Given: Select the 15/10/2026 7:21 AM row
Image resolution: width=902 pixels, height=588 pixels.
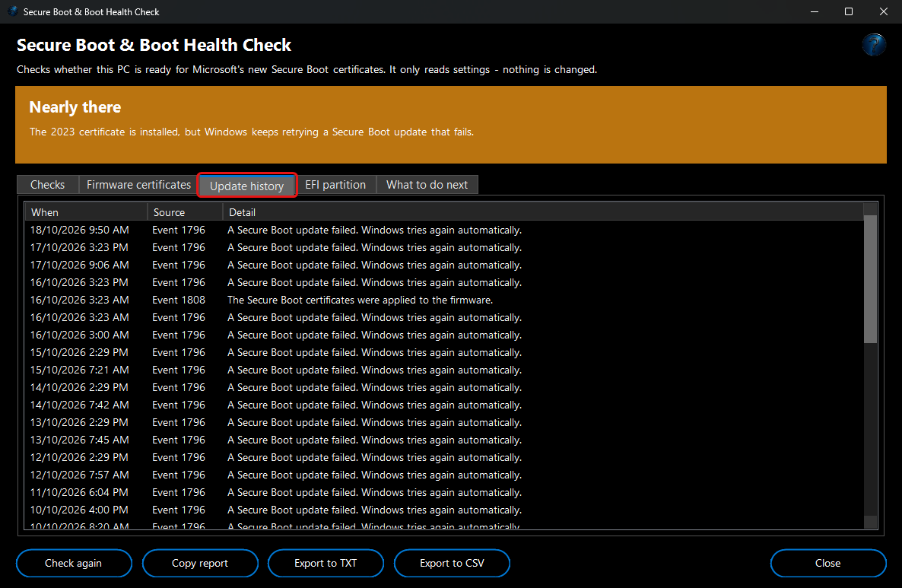Looking at the screenshot, I should (x=444, y=370).
